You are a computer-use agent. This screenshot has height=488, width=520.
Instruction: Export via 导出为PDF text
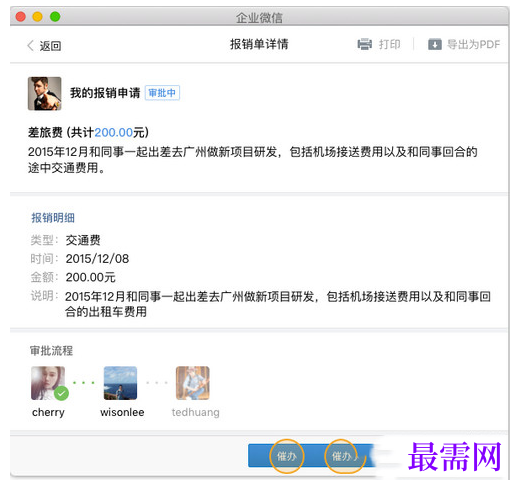pyautogui.click(x=473, y=44)
